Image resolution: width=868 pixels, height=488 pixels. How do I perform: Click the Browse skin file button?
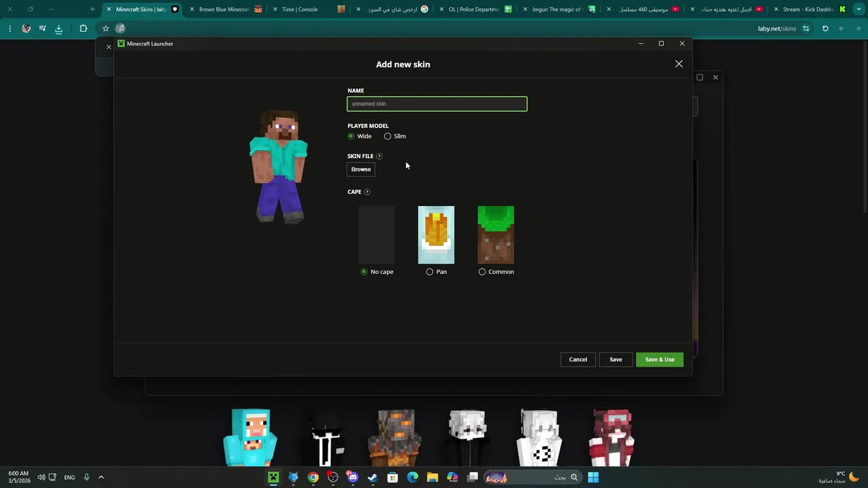pyautogui.click(x=361, y=169)
